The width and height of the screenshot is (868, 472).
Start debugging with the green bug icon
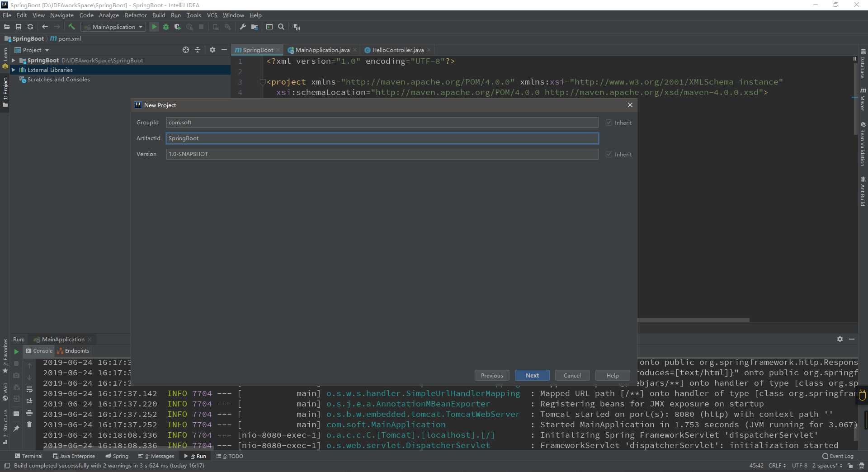tap(166, 27)
